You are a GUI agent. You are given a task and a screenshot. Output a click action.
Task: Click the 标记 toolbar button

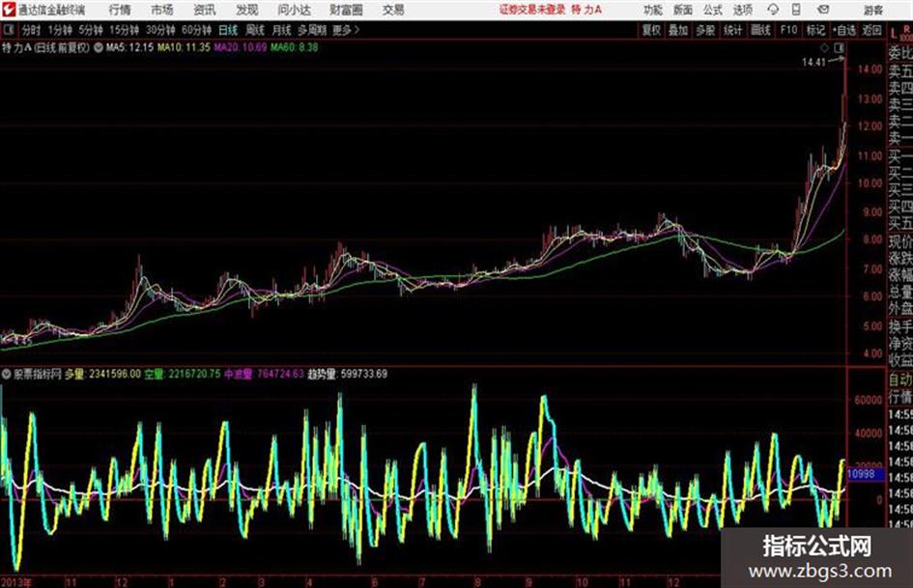coord(815,30)
